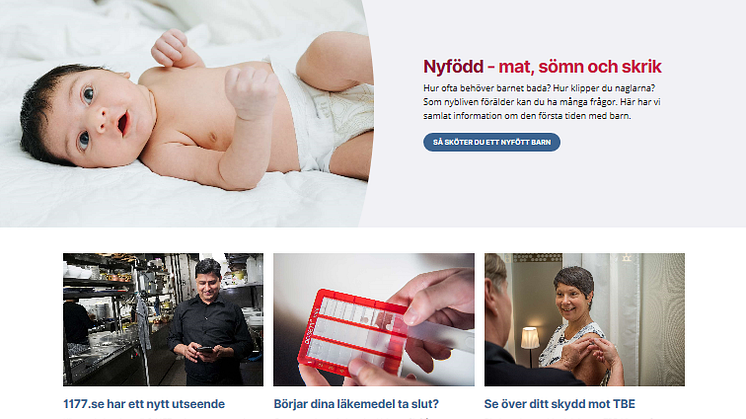
Task: Click the smartphone held by the kitchen man
Action: (x=205, y=350)
